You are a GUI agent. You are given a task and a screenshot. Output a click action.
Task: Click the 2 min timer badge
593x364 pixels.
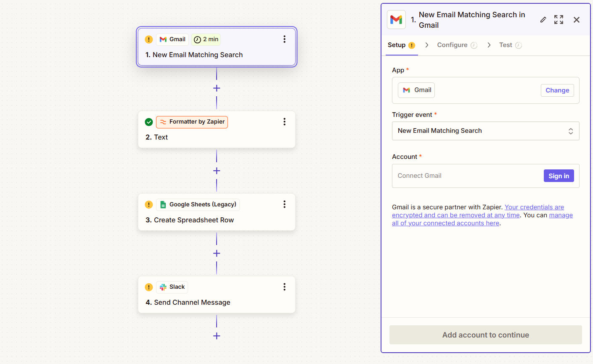[x=206, y=39]
